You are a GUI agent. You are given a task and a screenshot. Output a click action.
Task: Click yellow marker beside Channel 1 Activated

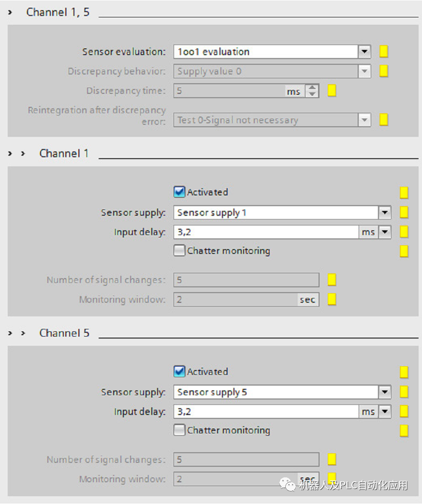[404, 193]
